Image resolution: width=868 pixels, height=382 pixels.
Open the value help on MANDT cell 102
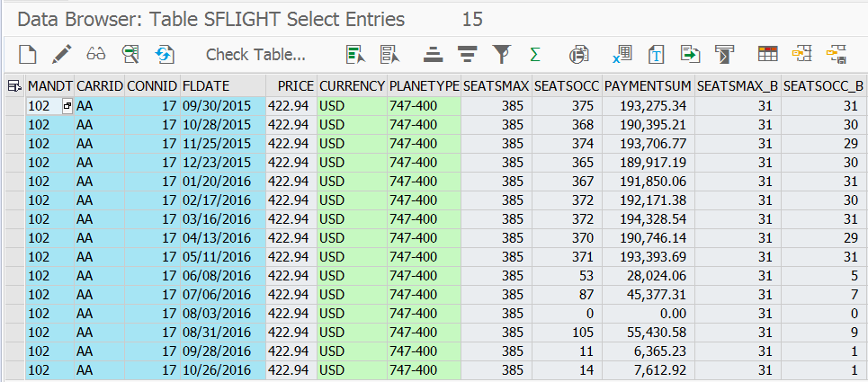tap(67, 106)
